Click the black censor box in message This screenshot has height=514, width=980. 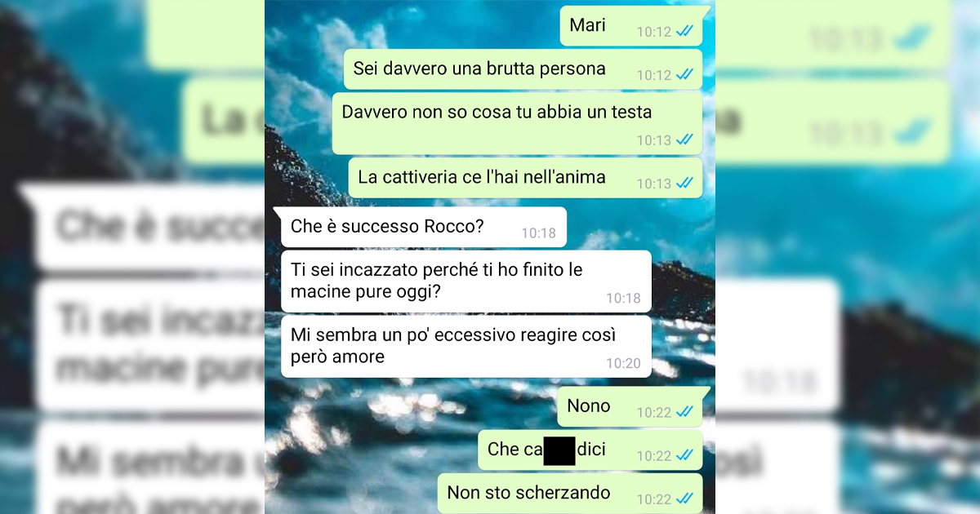[x=559, y=450]
